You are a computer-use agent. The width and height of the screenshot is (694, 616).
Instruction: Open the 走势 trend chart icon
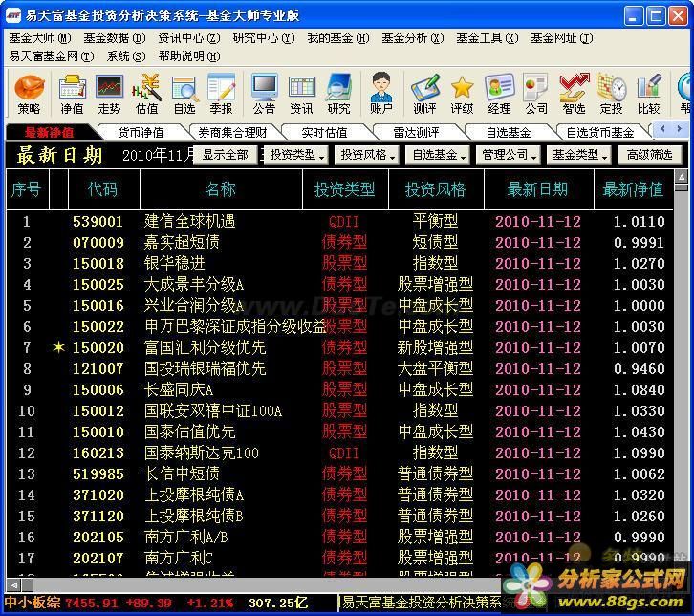109,93
